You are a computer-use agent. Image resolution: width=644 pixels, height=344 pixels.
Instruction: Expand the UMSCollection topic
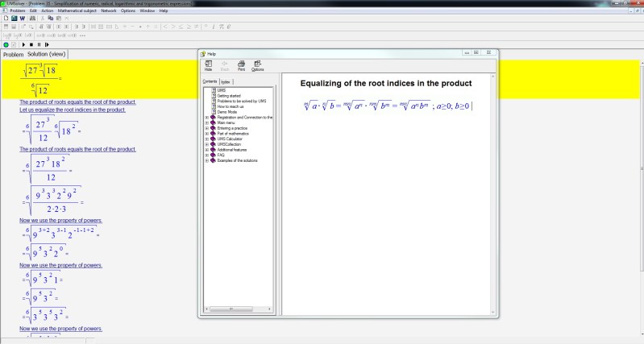pos(207,144)
